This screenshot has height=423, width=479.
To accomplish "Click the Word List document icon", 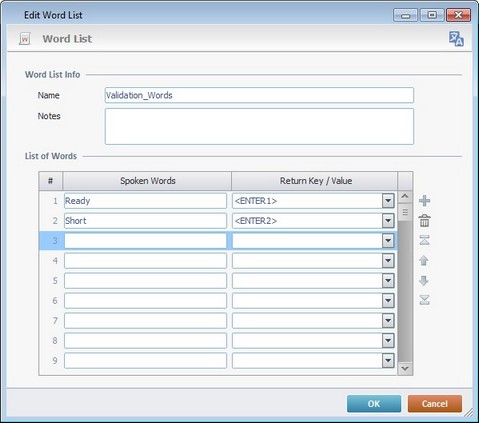I will 25,39.
